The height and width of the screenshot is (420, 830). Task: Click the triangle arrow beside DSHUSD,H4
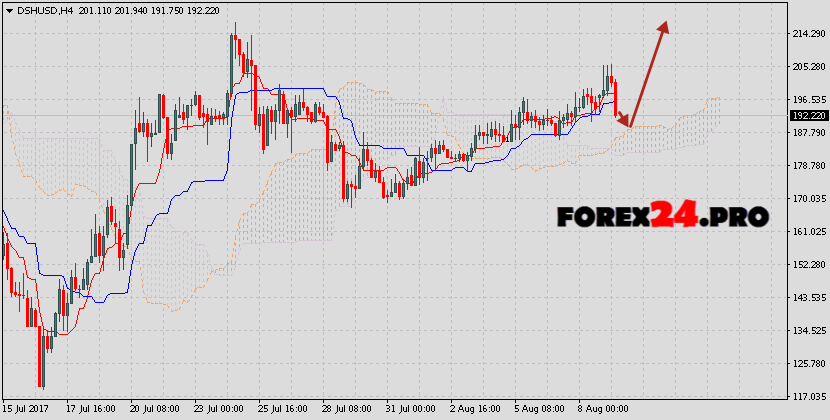pyautogui.click(x=9, y=11)
